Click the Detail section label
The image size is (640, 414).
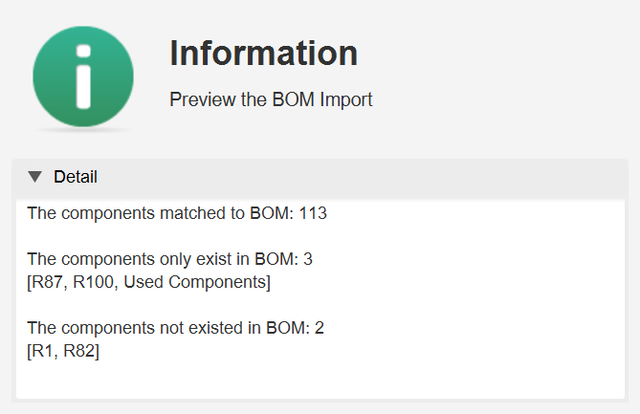[76, 177]
